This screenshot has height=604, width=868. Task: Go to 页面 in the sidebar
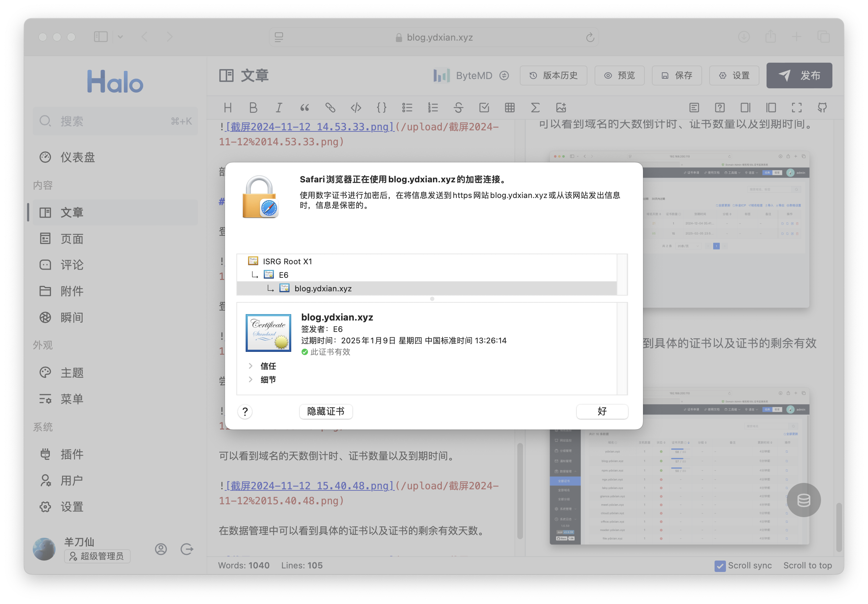click(115, 239)
